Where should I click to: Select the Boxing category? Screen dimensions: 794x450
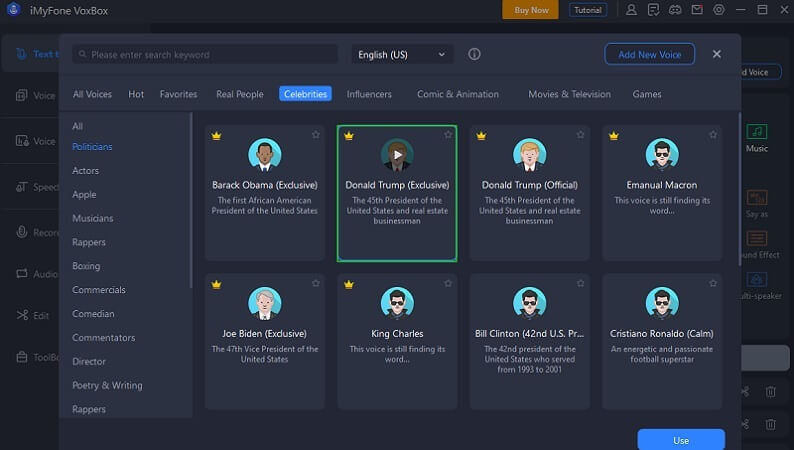(x=86, y=266)
